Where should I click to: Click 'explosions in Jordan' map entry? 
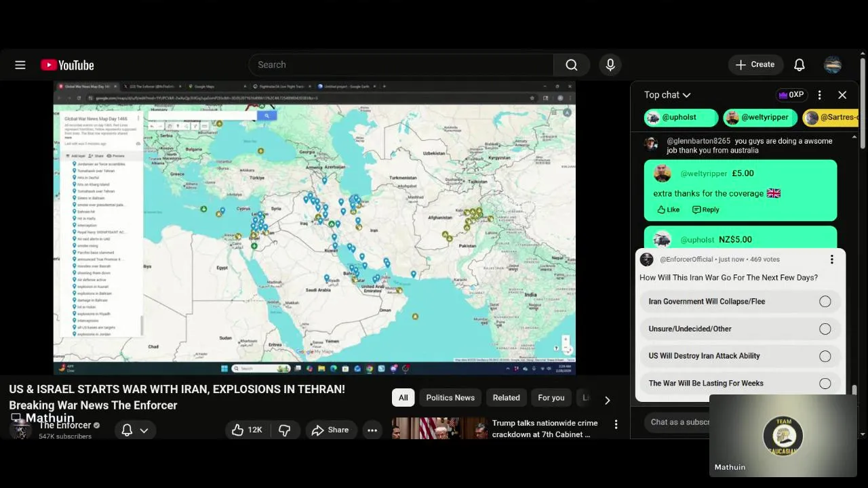click(94, 334)
